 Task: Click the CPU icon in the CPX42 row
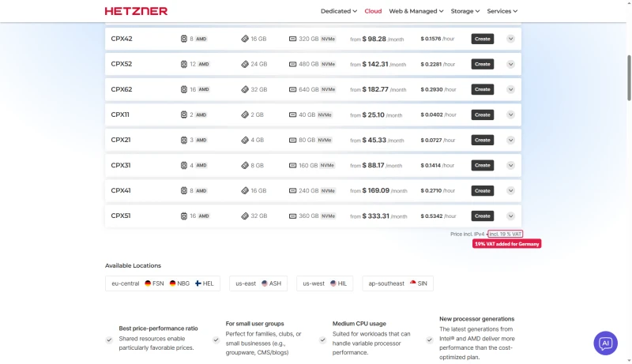tap(184, 39)
